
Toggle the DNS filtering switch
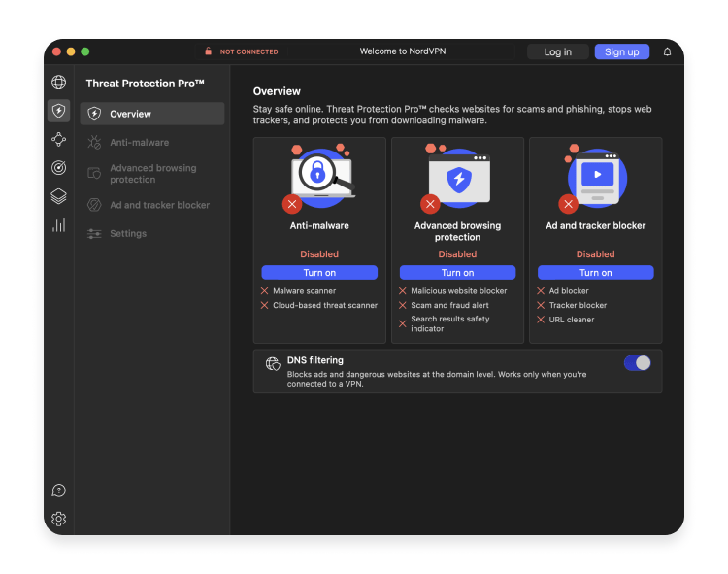(637, 363)
